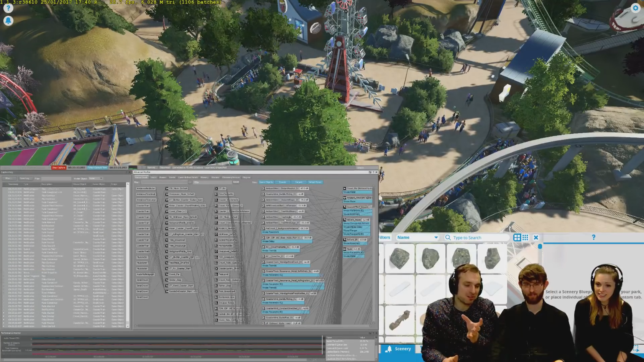644x362 pixels.
Task: Switch scenery browser to small grid view
Action: 525,237
